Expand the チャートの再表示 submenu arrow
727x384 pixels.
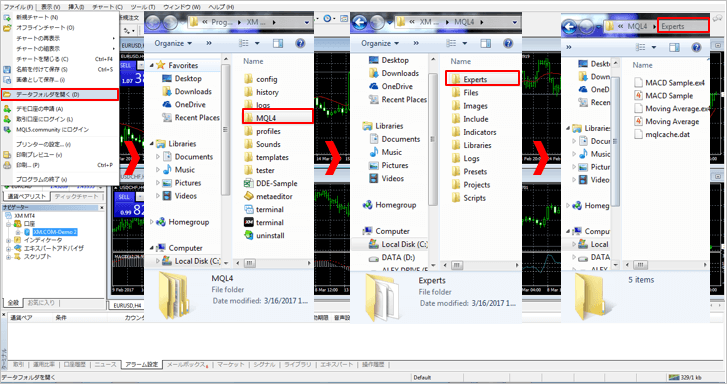(x=114, y=38)
